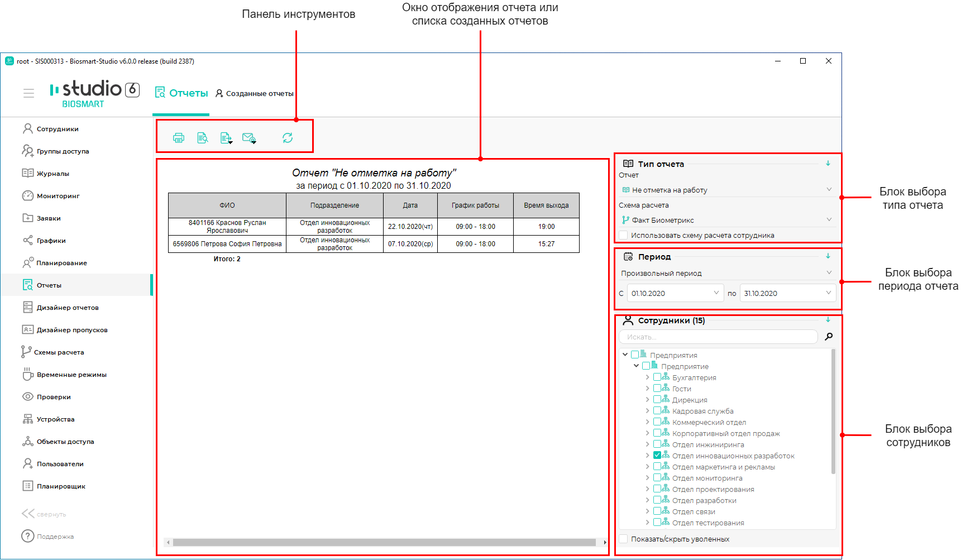Collapse the root Предприятия tree node
Image resolution: width=961 pixels, height=560 pixels.
[x=625, y=355]
